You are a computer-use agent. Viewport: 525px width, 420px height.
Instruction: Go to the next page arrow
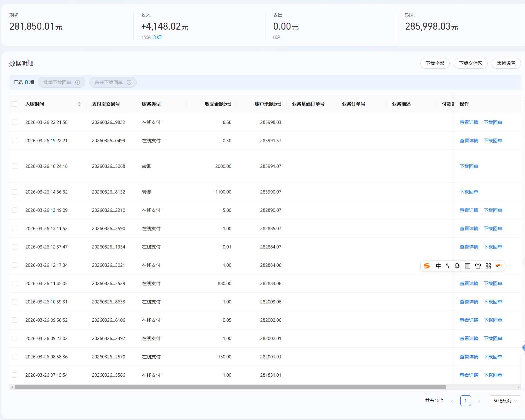(x=479, y=401)
